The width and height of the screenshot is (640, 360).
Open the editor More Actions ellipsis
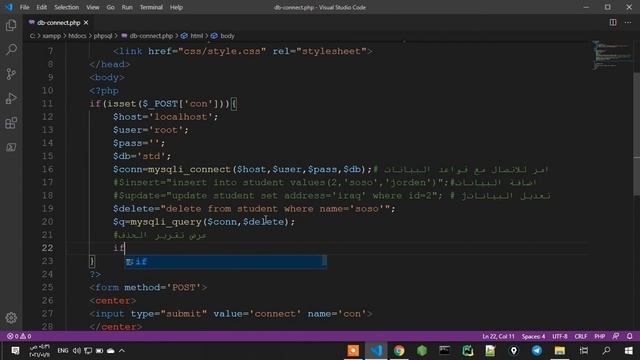click(628, 22)
